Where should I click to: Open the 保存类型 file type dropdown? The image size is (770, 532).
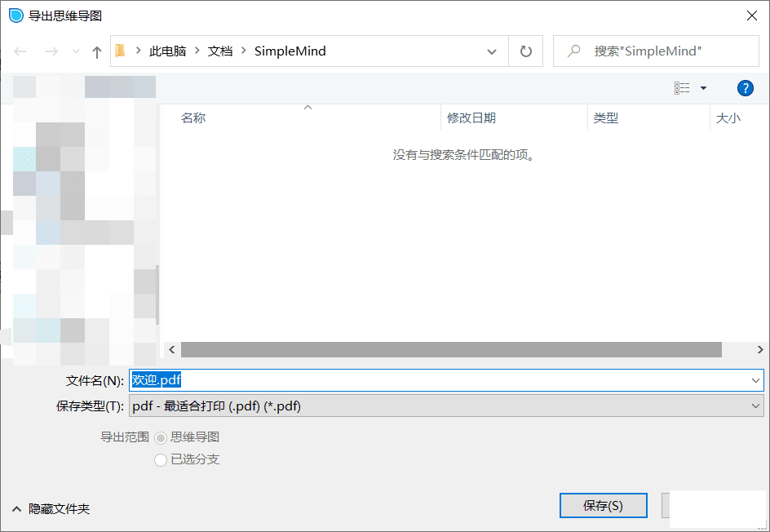tap(445, 406)
